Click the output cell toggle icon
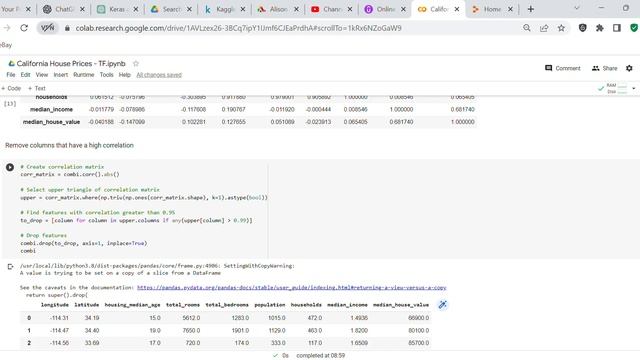This screenshot has height=360, width=640. [10, 267]
